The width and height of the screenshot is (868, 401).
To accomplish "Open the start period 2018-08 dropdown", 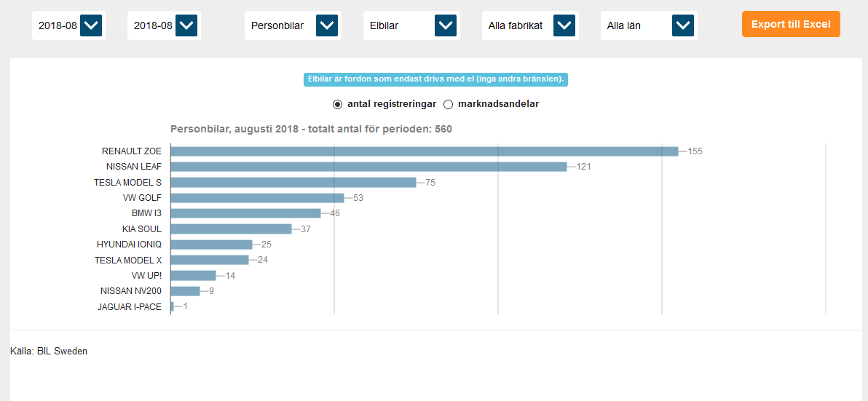I will coord(68,25).
